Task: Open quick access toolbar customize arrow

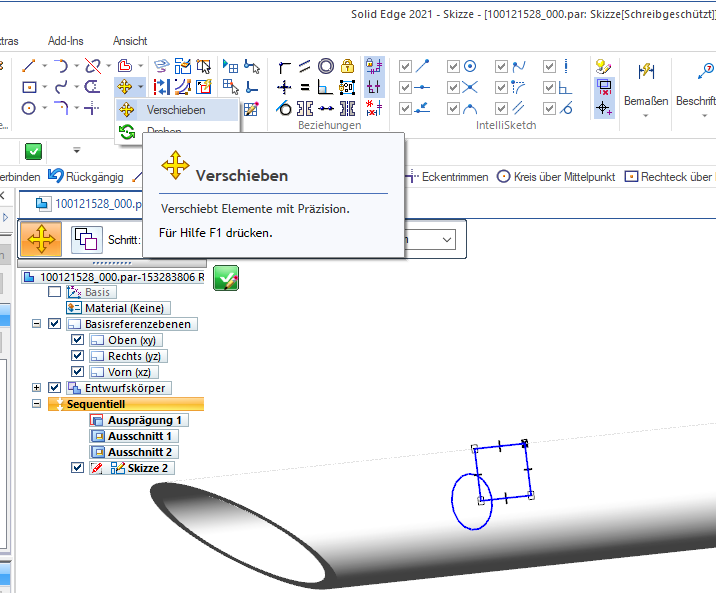Action: (x=77, y=150)
